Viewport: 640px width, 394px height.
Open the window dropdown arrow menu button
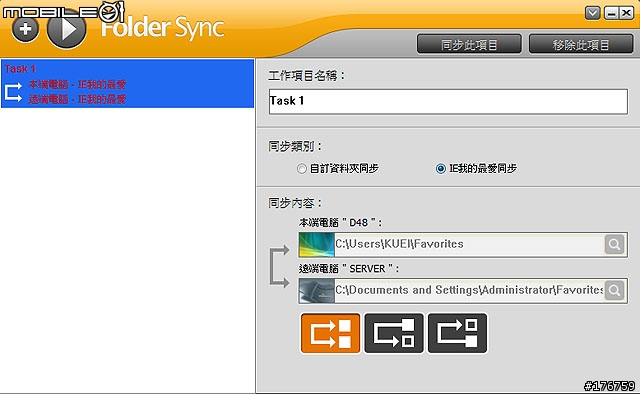tap(592, 13)
